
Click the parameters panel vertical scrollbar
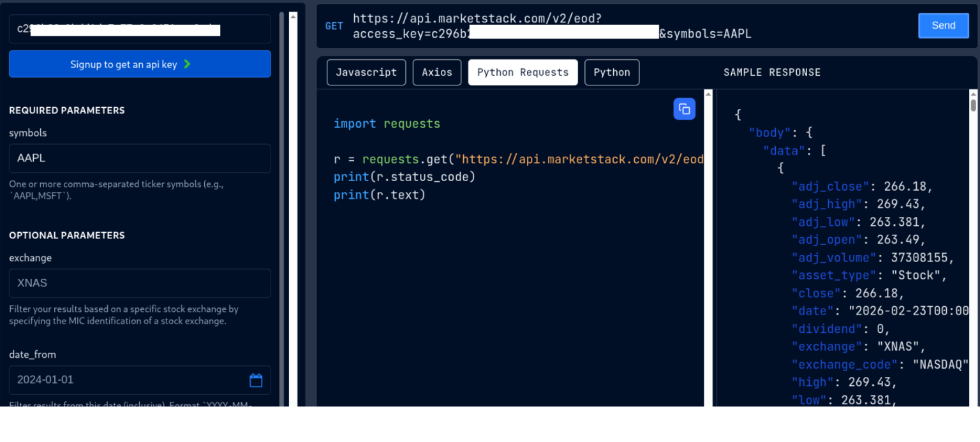[282, 209]
